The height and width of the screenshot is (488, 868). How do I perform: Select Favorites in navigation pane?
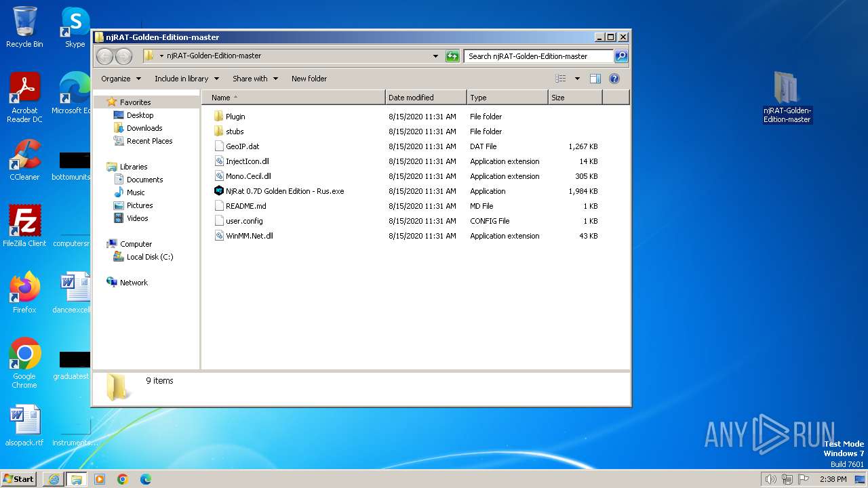point(135,102)
